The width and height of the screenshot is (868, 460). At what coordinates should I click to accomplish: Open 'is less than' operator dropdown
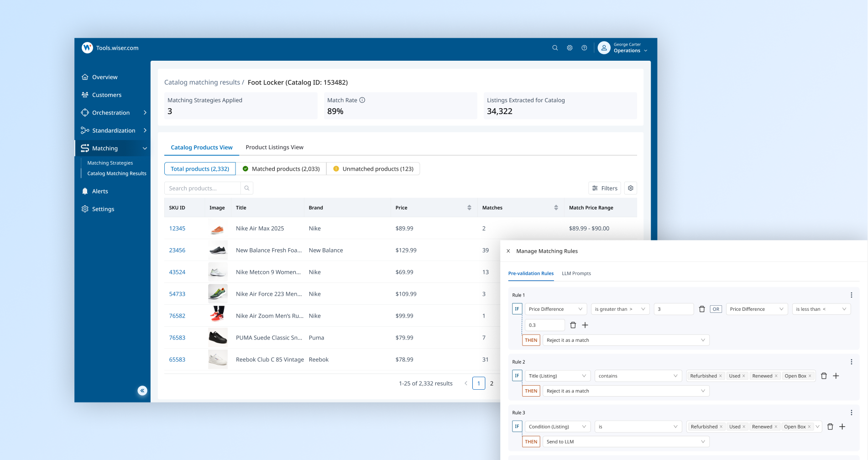click(x=821, y=309)
